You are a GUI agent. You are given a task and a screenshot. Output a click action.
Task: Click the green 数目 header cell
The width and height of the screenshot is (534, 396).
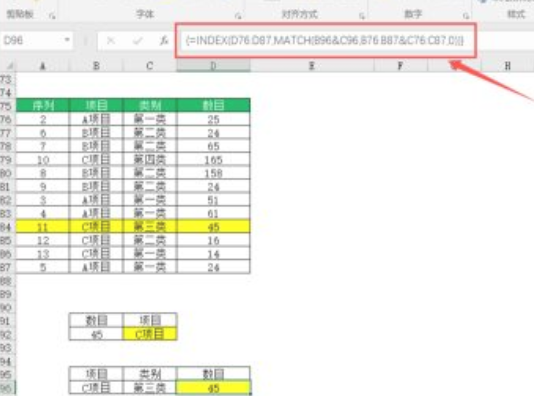pyautogui.click(x=214, y=105)
